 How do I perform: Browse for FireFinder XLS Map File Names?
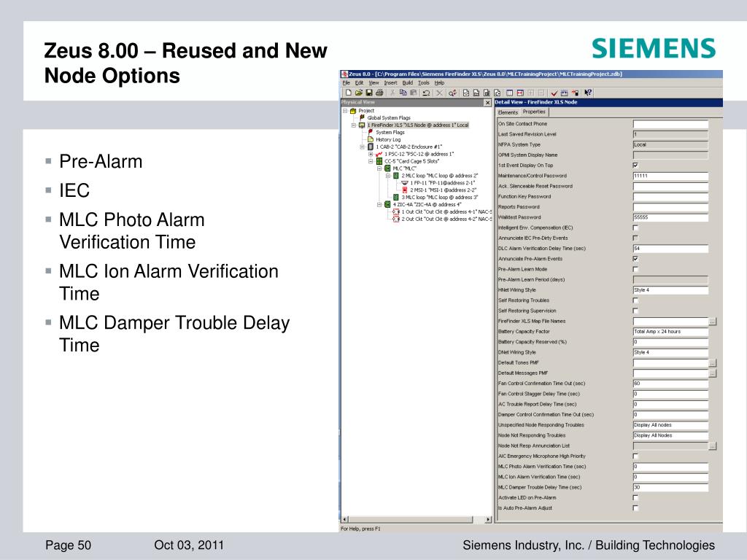[712, 322]
